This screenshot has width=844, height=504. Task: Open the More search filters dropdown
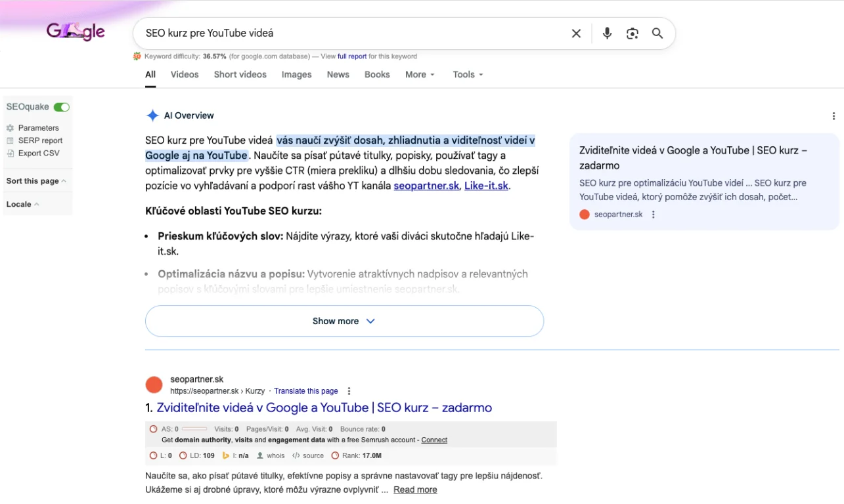click(420, 75)
